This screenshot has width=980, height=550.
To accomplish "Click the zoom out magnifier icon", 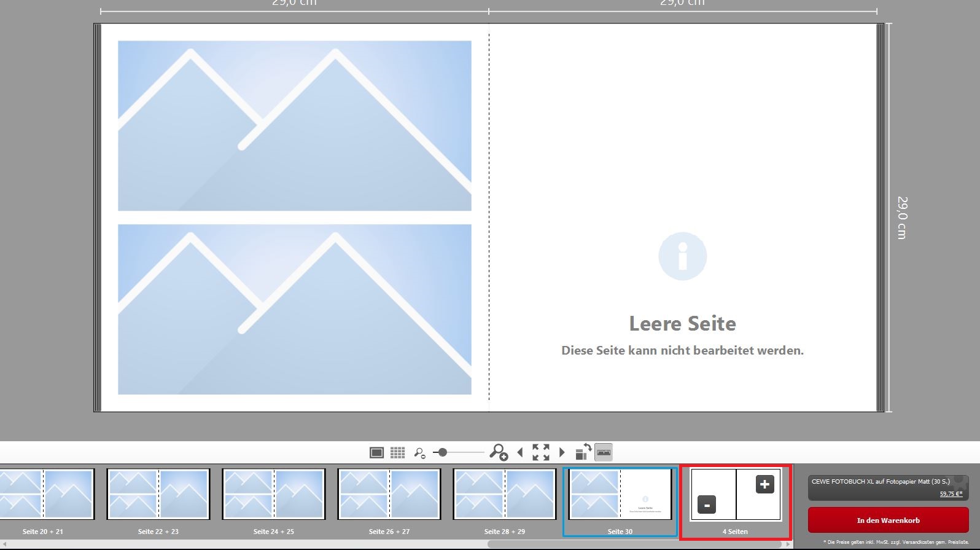I will [x=419, y=453].
